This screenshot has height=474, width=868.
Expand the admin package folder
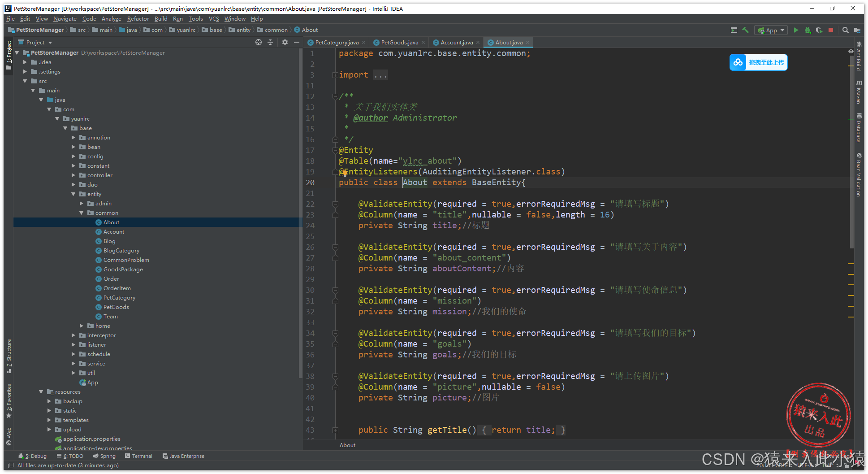[82, 204]
